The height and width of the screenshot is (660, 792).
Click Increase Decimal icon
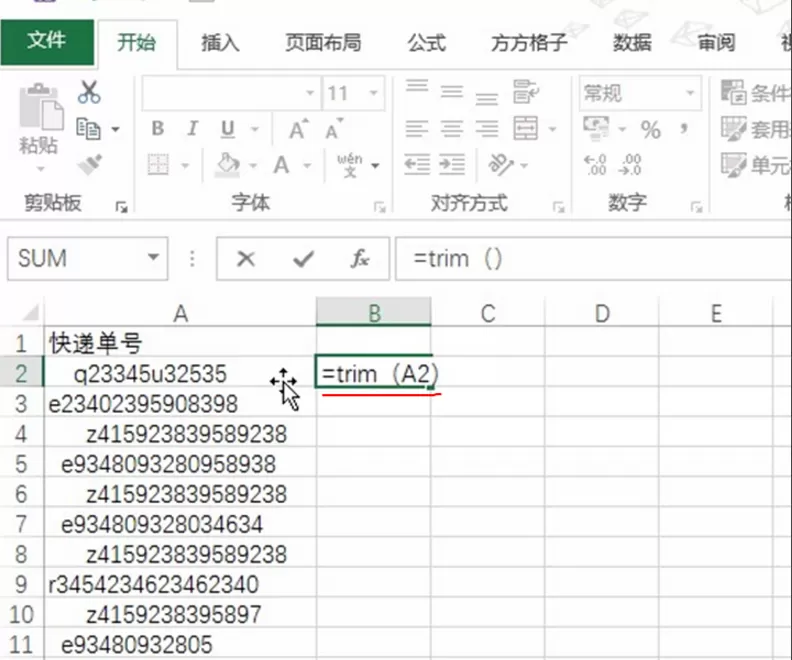point(596,165)
